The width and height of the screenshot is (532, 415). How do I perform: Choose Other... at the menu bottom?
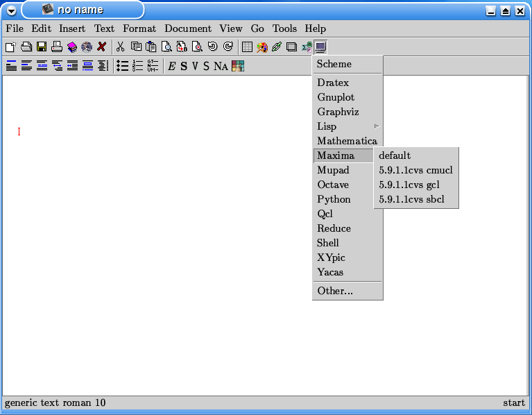tap(347, 291)
